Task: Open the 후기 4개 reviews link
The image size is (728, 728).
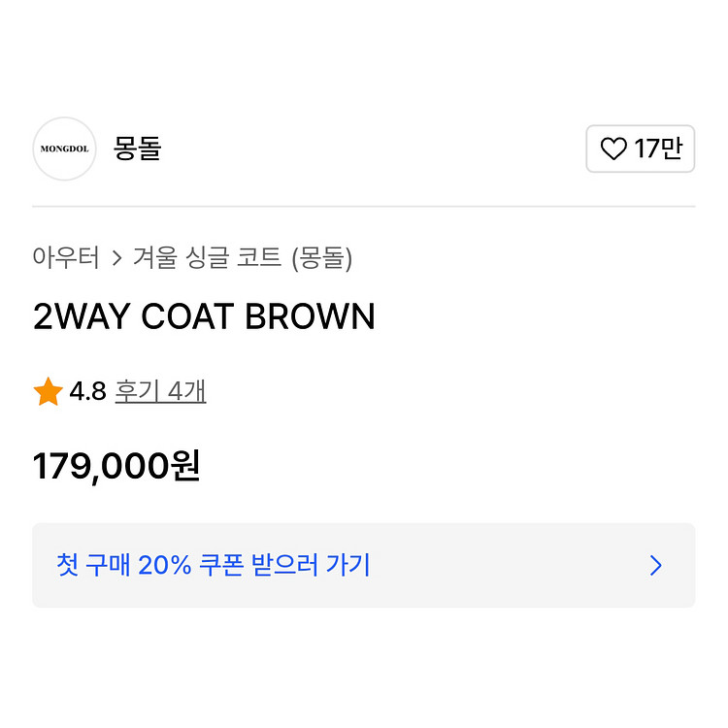Action: [160, 392]
